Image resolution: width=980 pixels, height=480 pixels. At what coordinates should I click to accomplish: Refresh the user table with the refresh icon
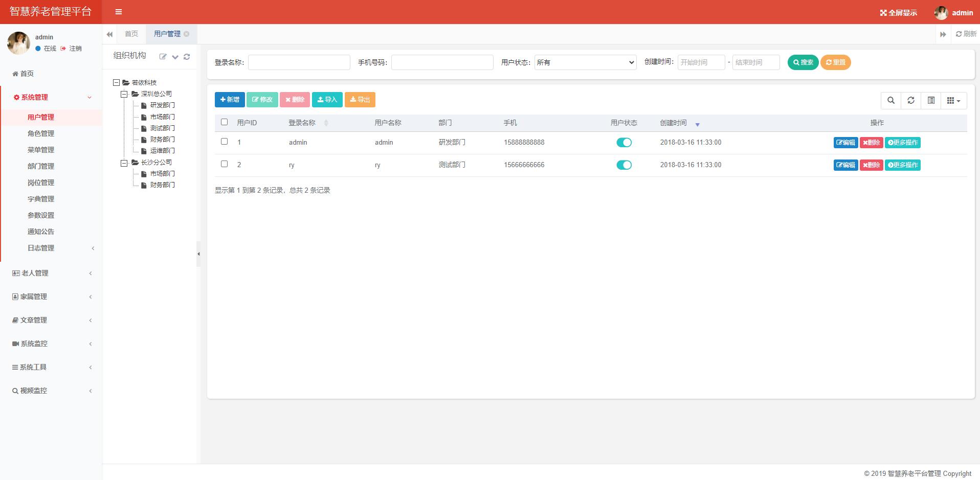click(910, 100)
